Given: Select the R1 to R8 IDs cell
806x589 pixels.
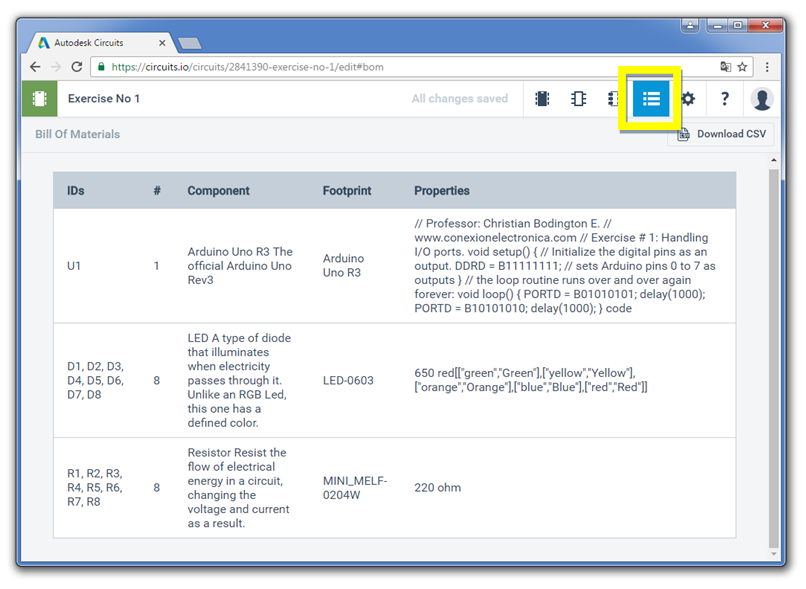Looking at the screenshot, I should (x=95, y=487).
